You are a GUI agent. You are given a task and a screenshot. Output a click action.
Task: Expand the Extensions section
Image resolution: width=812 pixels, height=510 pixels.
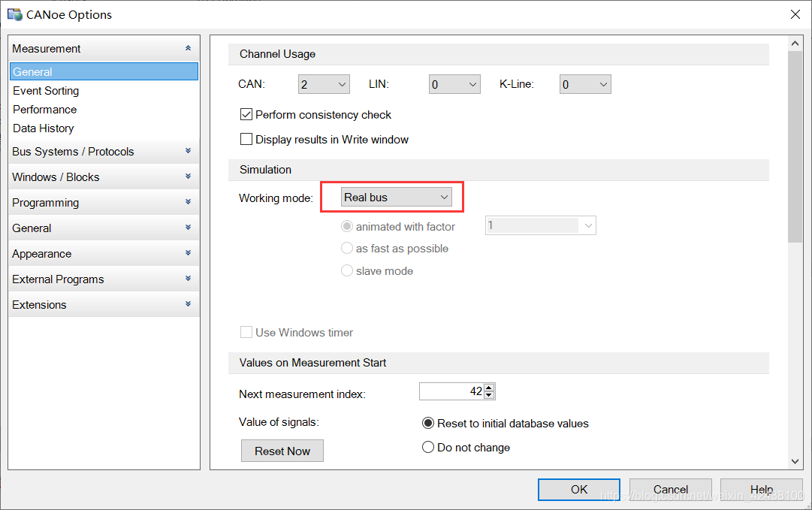104,304
